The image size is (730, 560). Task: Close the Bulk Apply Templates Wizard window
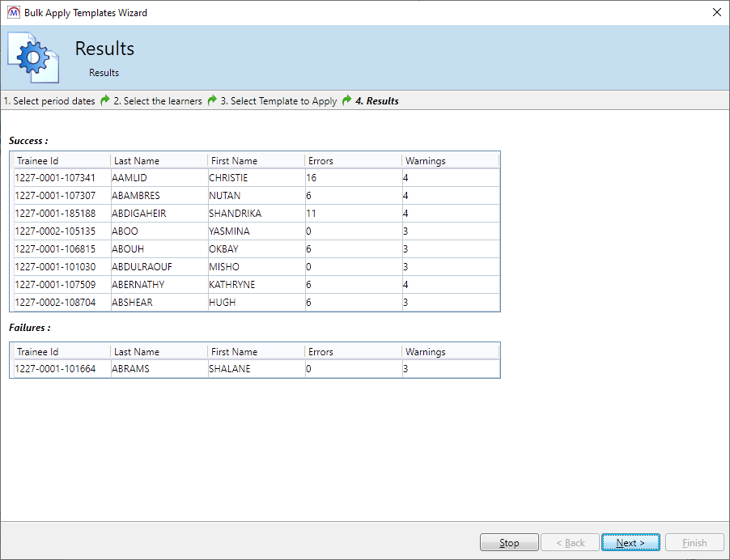[715, 13]
